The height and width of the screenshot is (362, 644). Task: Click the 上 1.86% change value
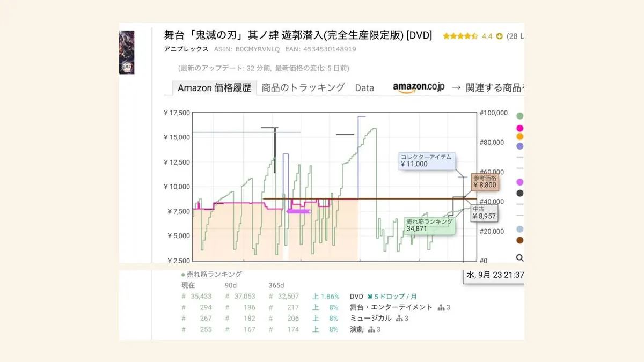pyautogui.click(x=326, y=296)
